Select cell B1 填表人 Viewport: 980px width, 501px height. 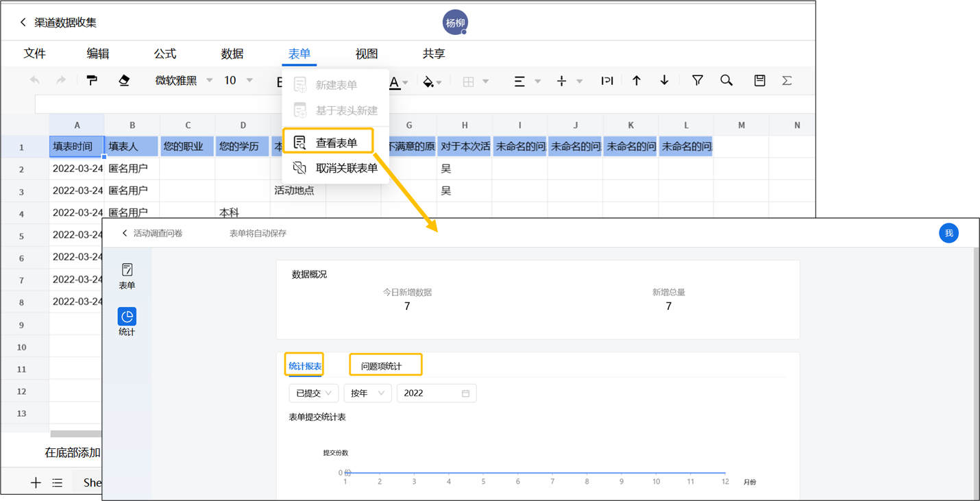[132, 147]
